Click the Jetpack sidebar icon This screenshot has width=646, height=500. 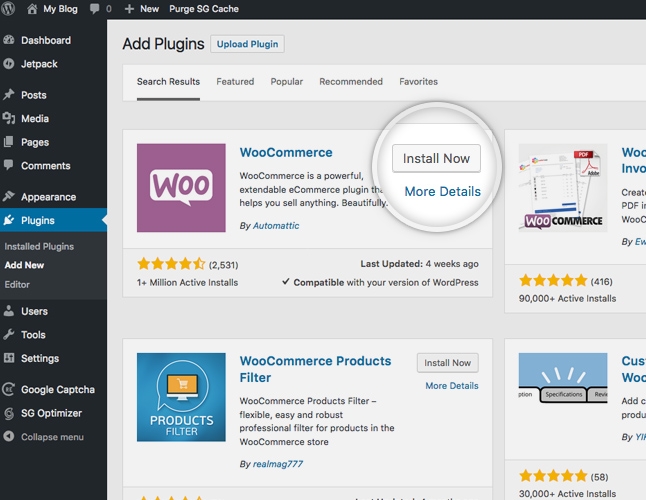9,64
